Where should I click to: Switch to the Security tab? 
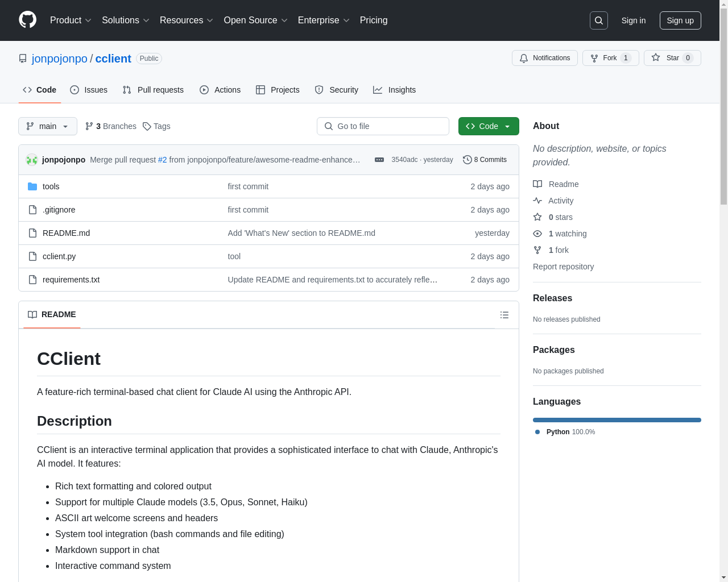click(x=337, y=90)
